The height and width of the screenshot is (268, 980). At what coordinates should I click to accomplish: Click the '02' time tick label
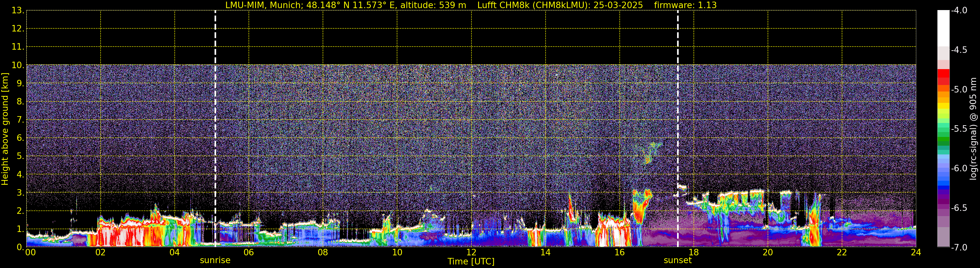tap(100, 252)
